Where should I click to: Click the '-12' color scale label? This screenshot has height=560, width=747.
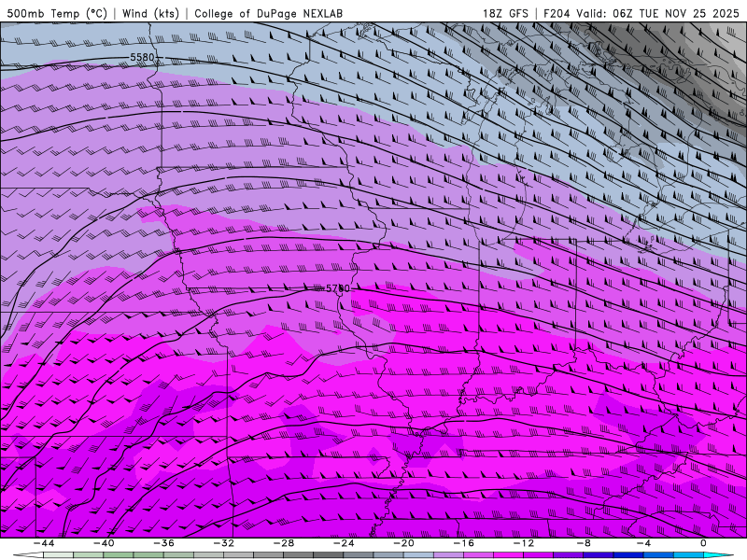click(524, 543)
